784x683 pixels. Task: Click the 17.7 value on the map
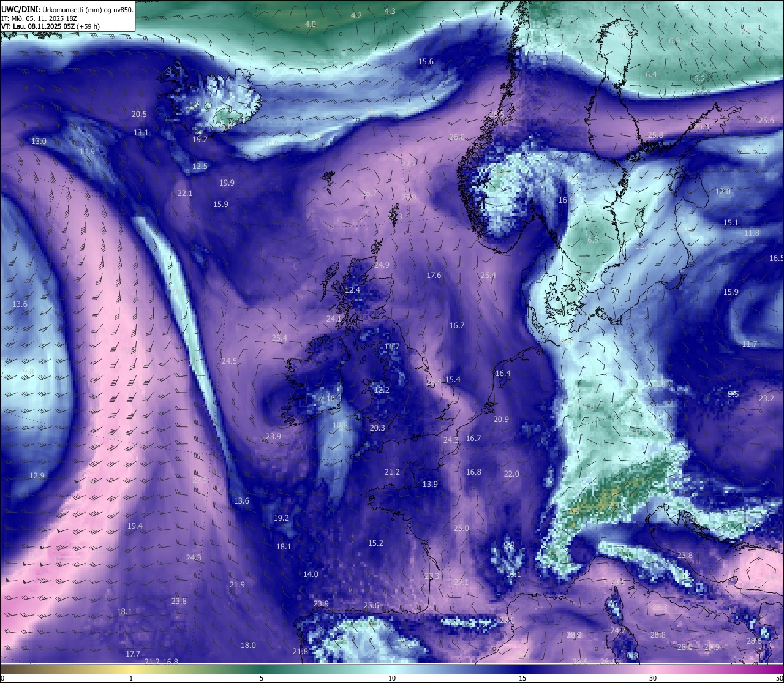click(x=133, y=654)
